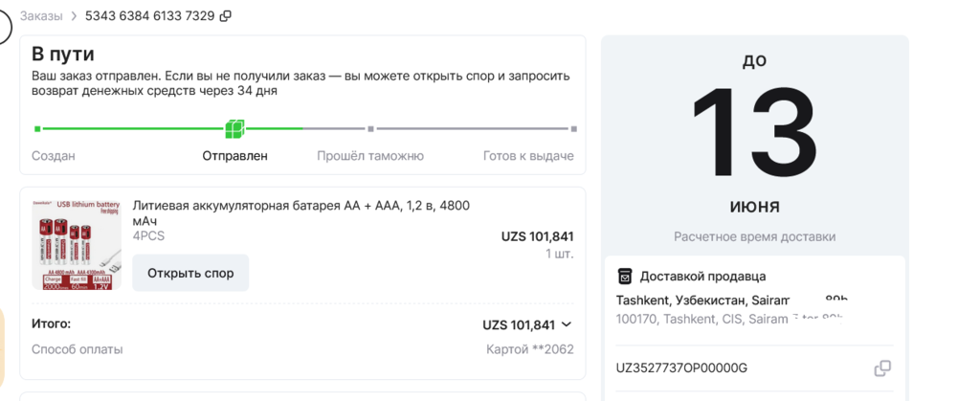Click the box icon beside Доставкой продавца

(x=624, y=277)
